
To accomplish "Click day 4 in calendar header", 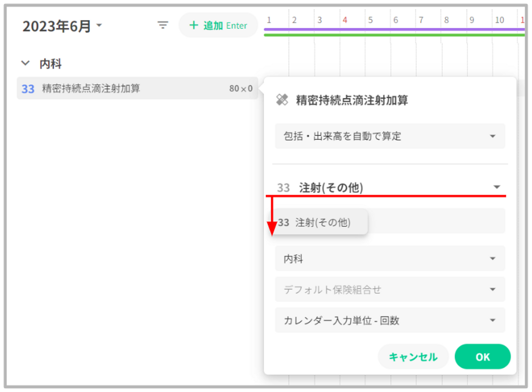I will coord(345,20).
